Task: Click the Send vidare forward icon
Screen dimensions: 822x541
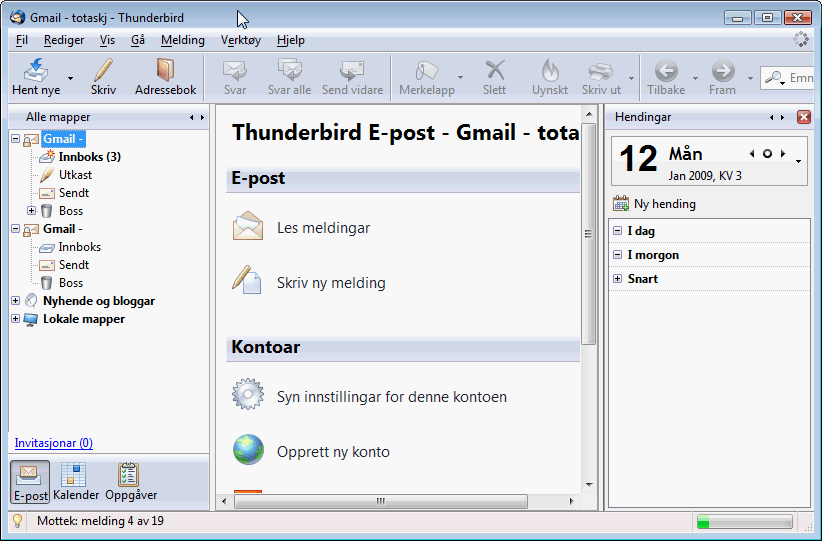Action: [352, 70]
